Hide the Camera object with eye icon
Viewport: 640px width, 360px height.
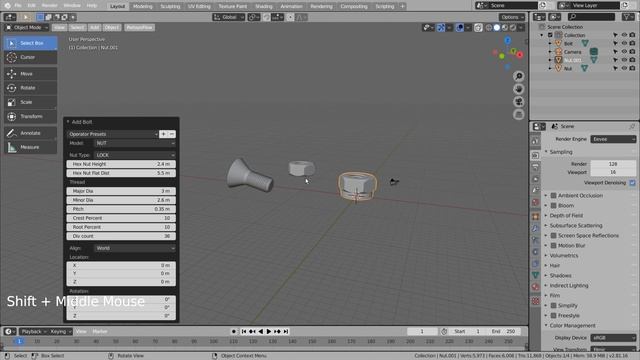coord(624,52)
